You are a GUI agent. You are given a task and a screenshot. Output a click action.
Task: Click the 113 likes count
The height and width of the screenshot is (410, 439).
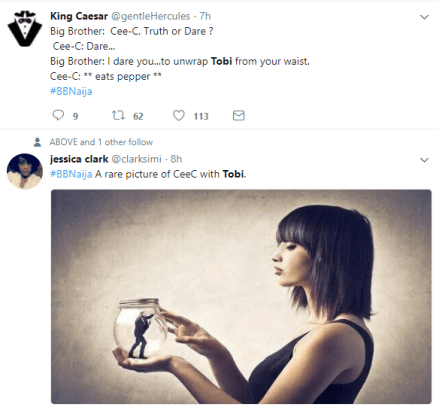[x=201, y=116]
